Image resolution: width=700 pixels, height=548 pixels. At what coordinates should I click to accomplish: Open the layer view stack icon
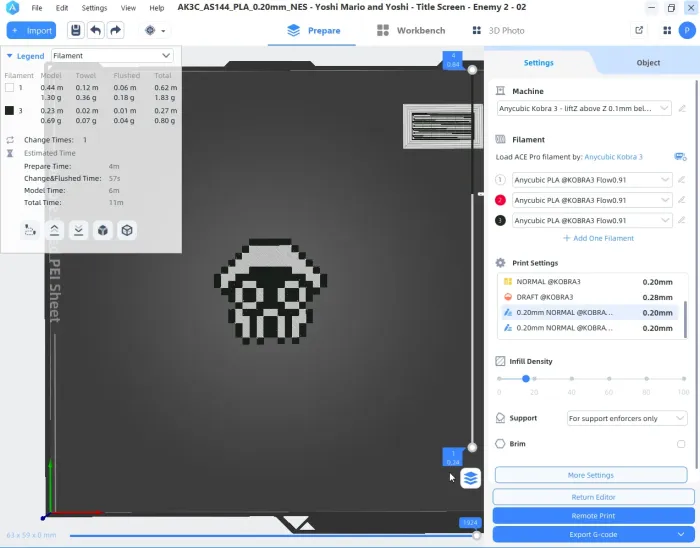[470, 478]
